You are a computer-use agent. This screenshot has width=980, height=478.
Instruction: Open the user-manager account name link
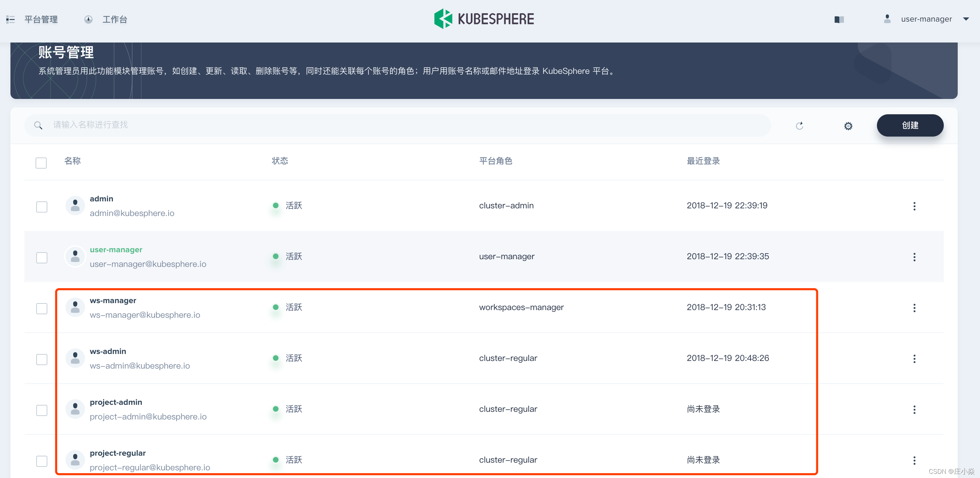[x=116, y=250]
